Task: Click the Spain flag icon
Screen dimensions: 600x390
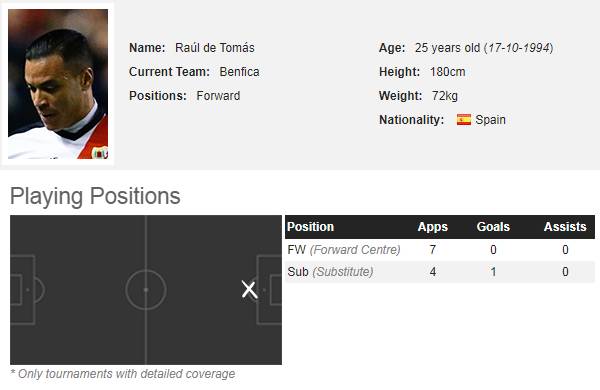Action: [464, 120]
